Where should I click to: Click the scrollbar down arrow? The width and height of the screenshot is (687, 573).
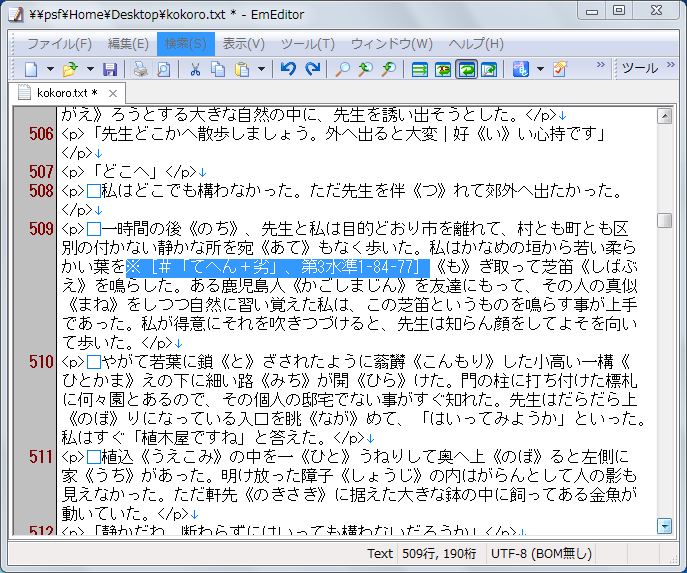[x=664, y=526]
